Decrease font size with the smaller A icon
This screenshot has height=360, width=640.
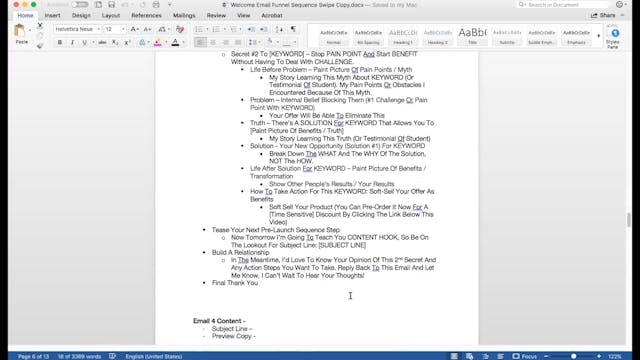pos(147,29)
